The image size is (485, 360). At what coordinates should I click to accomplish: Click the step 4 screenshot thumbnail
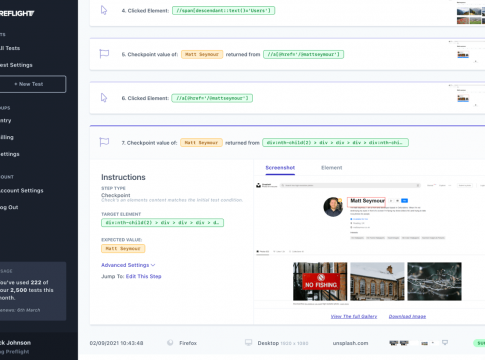pos(471,13)
